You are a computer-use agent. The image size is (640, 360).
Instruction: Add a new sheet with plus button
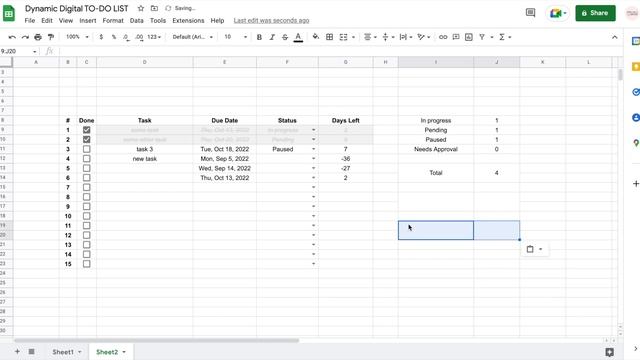[x=17, y=351]
